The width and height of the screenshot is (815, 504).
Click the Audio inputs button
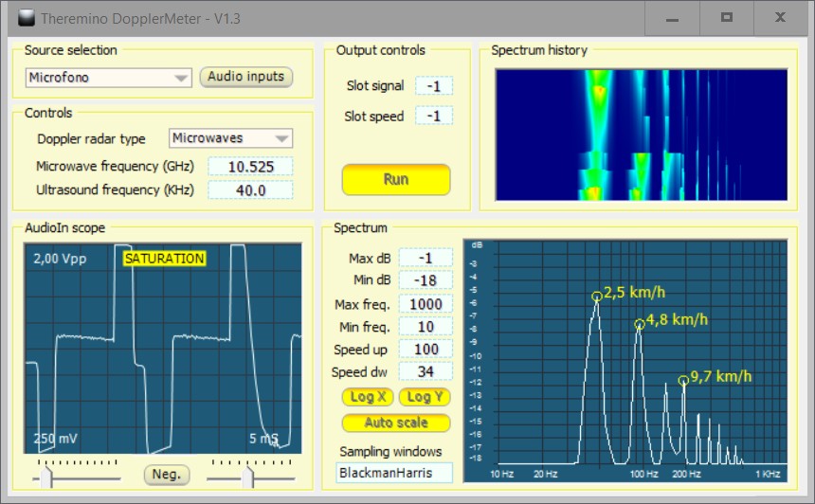(246, 78)
